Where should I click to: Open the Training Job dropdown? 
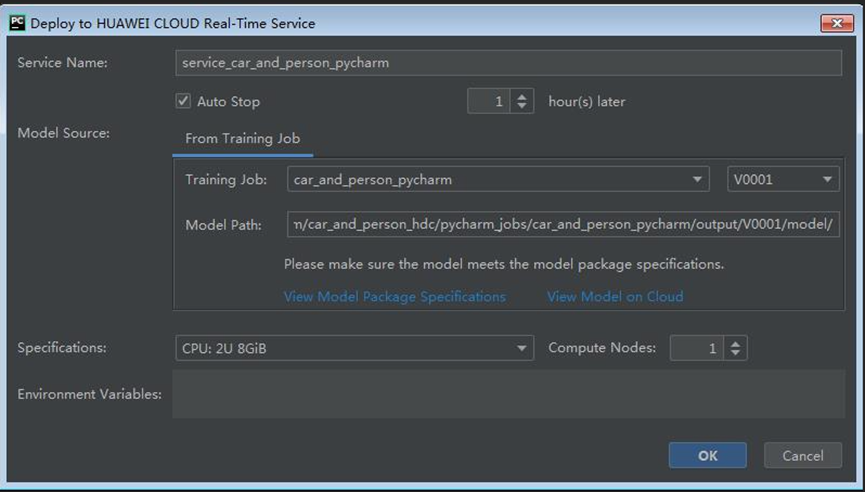point(499,180)
